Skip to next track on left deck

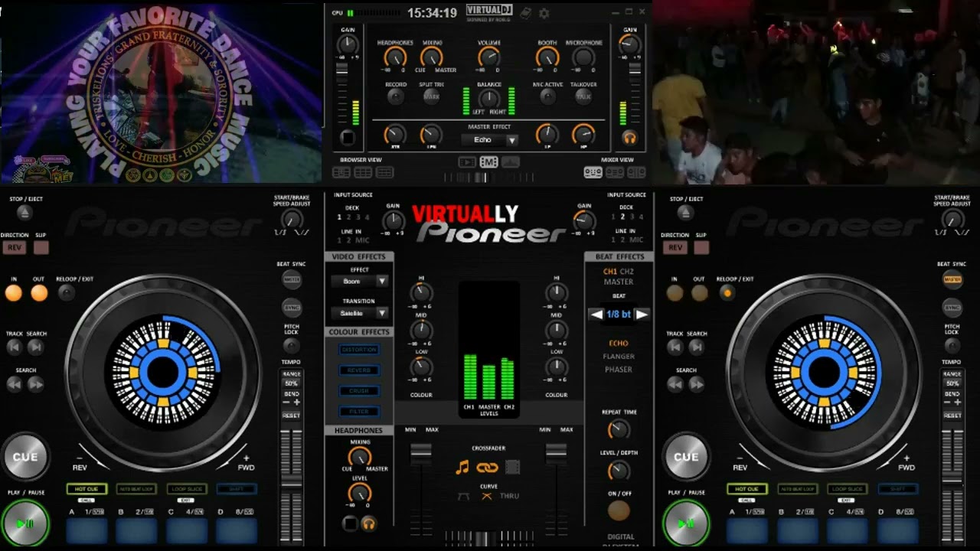[35, 347]
